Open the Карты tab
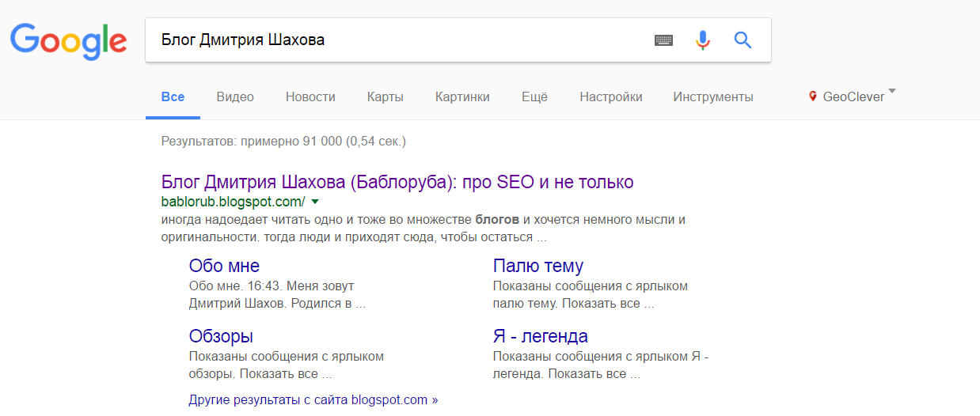Screen dimensions: 980x416 click(x=386, y=97)
